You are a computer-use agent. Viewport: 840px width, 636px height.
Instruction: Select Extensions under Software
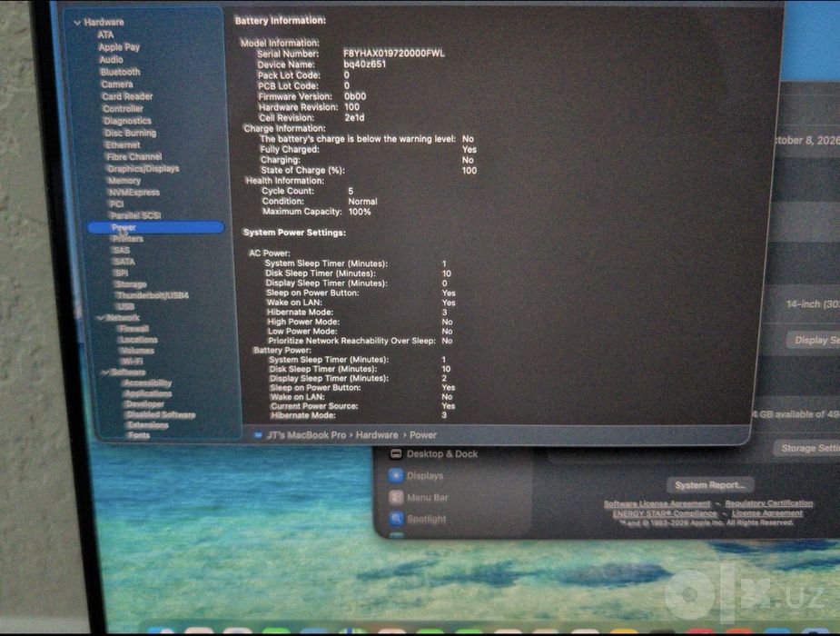pos(148,425)
